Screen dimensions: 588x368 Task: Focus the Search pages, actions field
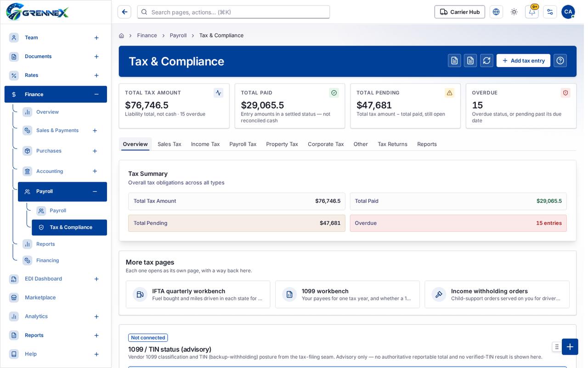(233, 12)
